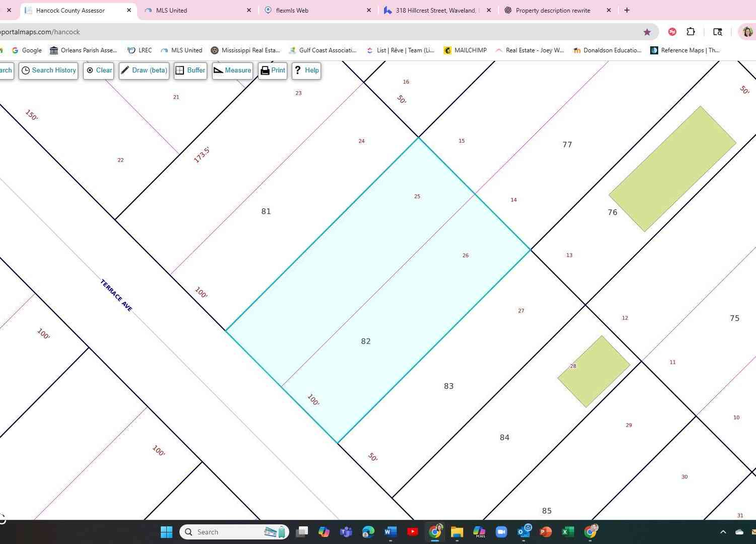The image size is (756, 544).
Task: Switch to the MLS United tab
Action: (198, 10)
